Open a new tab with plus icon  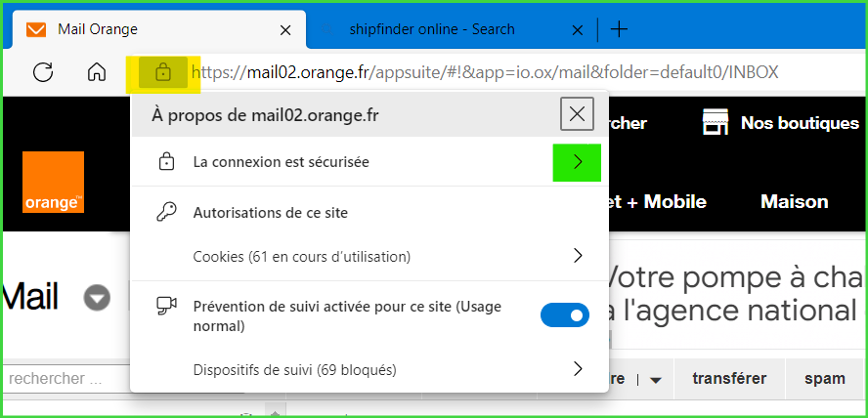[x=619, y=28]
